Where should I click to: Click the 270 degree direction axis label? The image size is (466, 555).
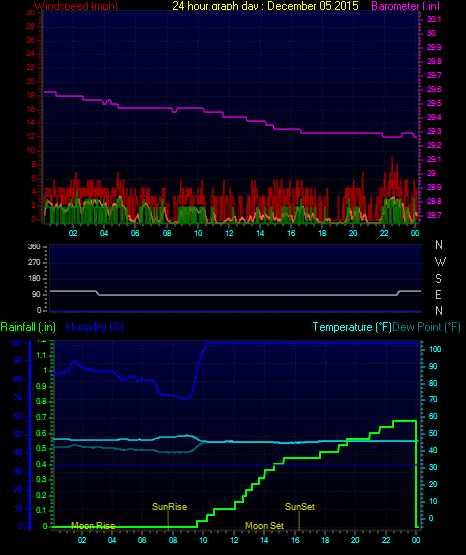pyautogui.click(x=34, y=262)
